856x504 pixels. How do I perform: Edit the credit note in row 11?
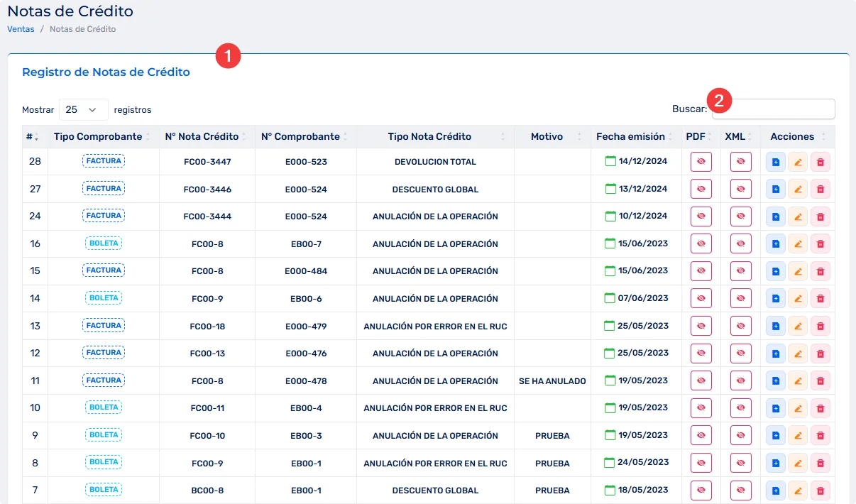[x=798, y=381]
